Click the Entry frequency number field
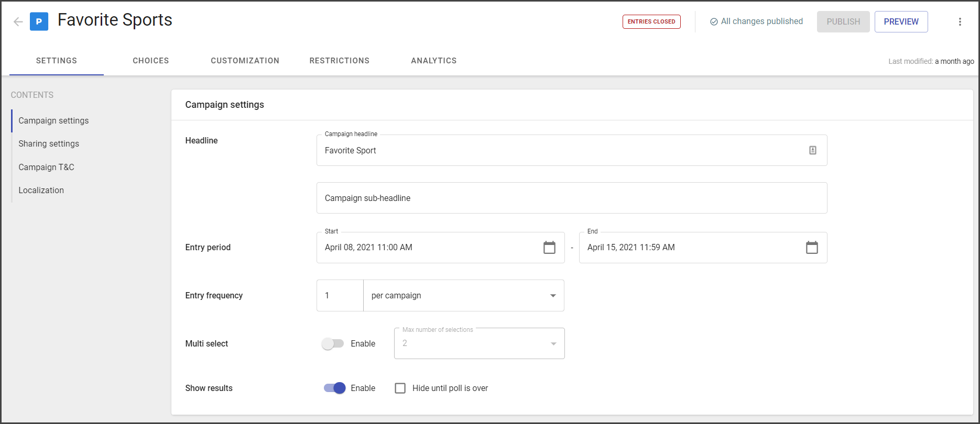980x424 pixels. coord(340,295)
